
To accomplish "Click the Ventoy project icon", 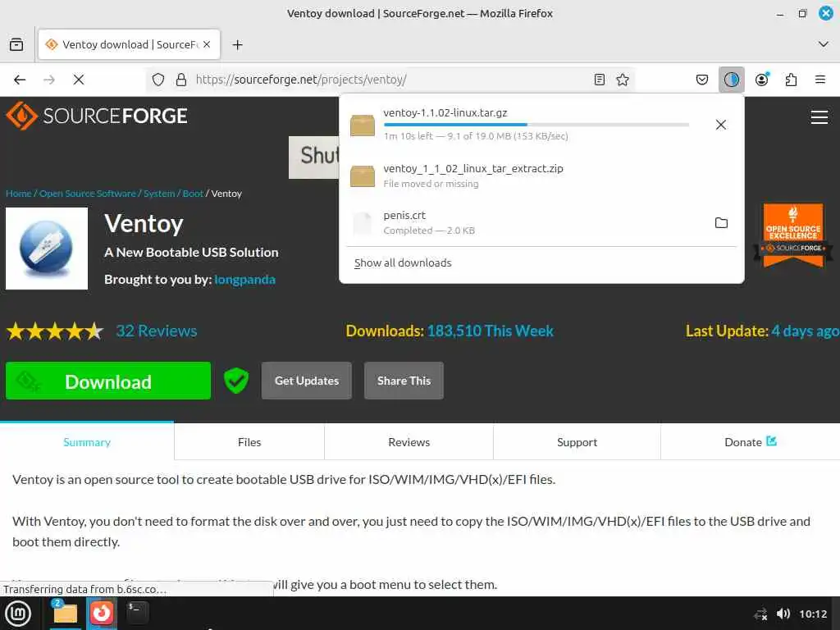I will click(x=47, y=249).
